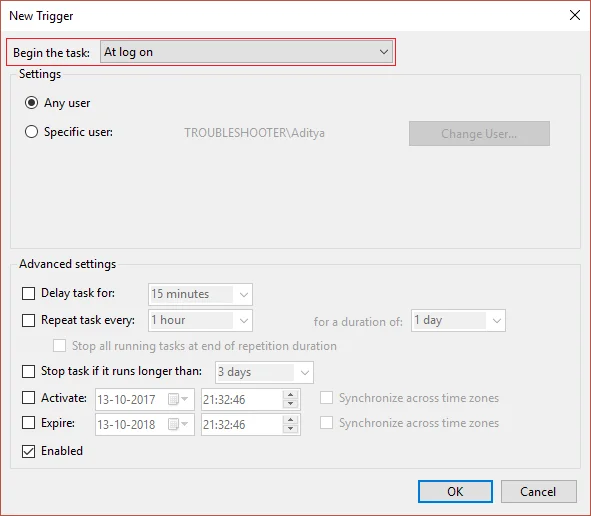Enable Stop task if it runs longer than
This screenshot has height=516, width=591.
coord(28,371)
